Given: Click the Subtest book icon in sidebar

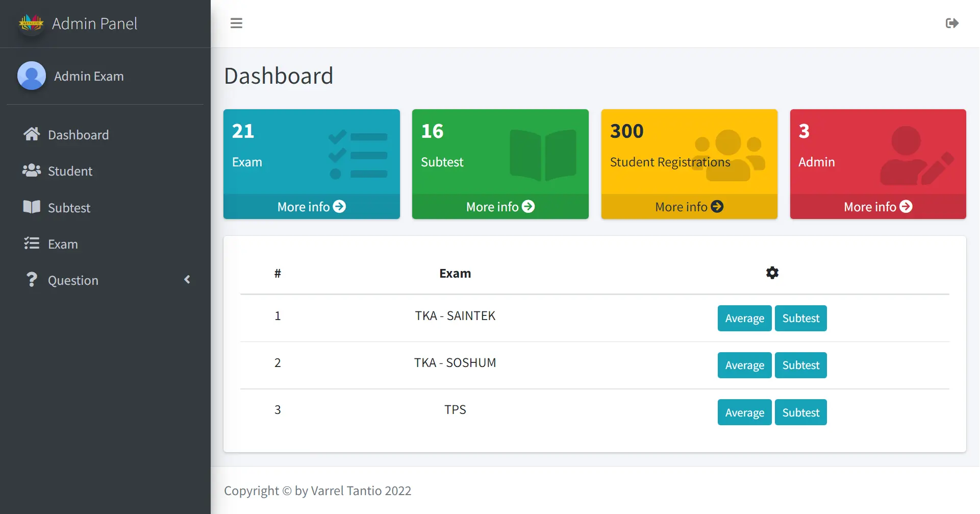Looking at the screenshot, I should click(32, 207).
